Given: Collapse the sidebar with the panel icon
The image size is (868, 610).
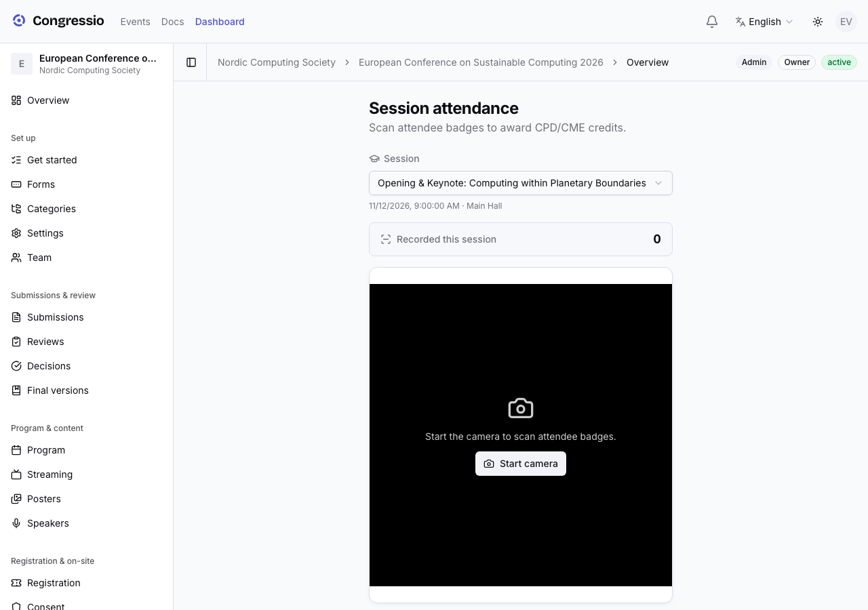Looking at the screenshot, I should pyautogui.click(x=191, y=62).
